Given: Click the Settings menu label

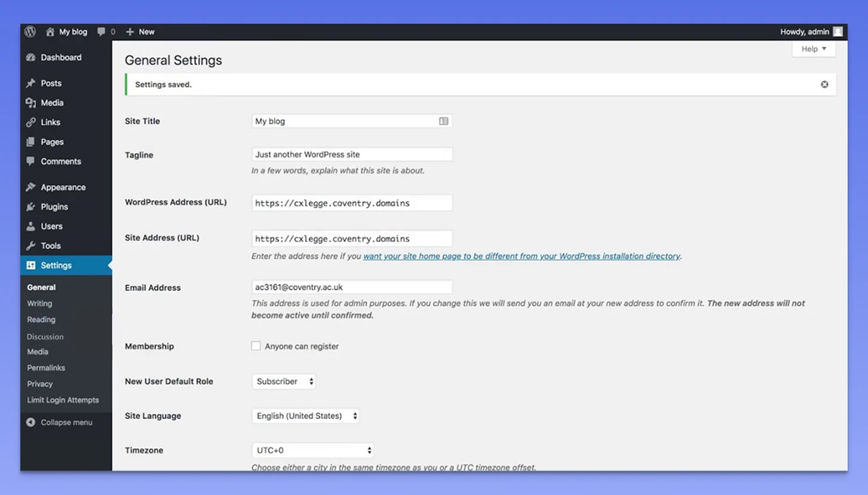Looking at the screenshot, I should point(56,266).
